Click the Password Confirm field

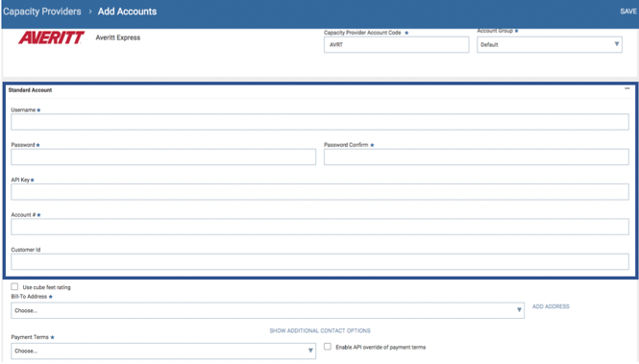coord(476,158)
